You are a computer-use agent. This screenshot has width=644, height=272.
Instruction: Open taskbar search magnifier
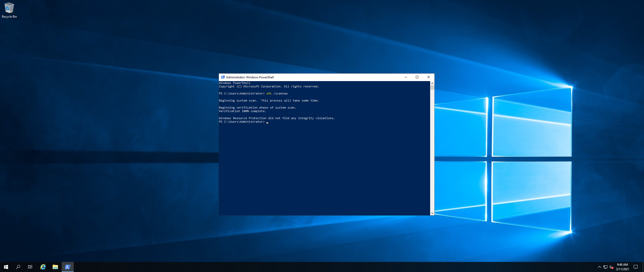[18, 267]
